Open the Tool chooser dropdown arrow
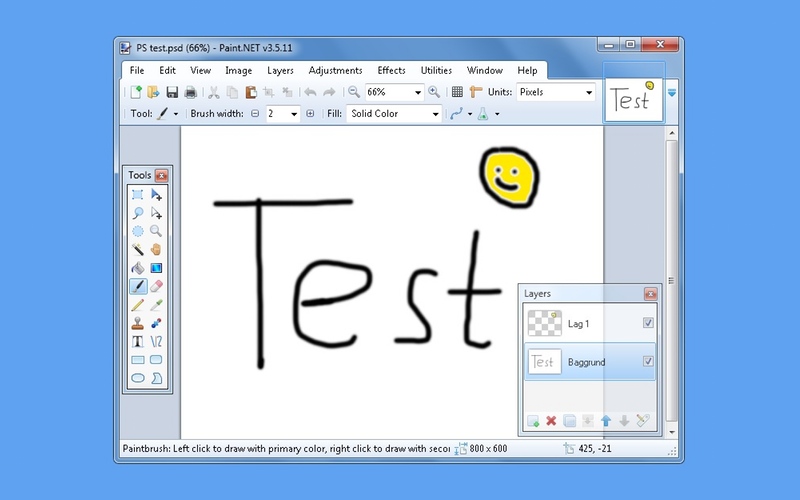 click(x=176, y=114)
